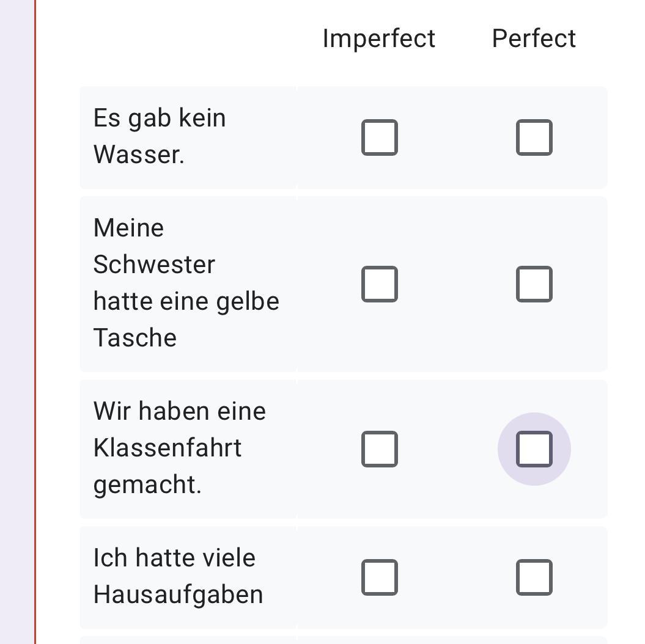Check Imperfect for 'Ich hatte viele Hausaufgaben'
This screenshot has width=645, height=644.
pos(380,577)
